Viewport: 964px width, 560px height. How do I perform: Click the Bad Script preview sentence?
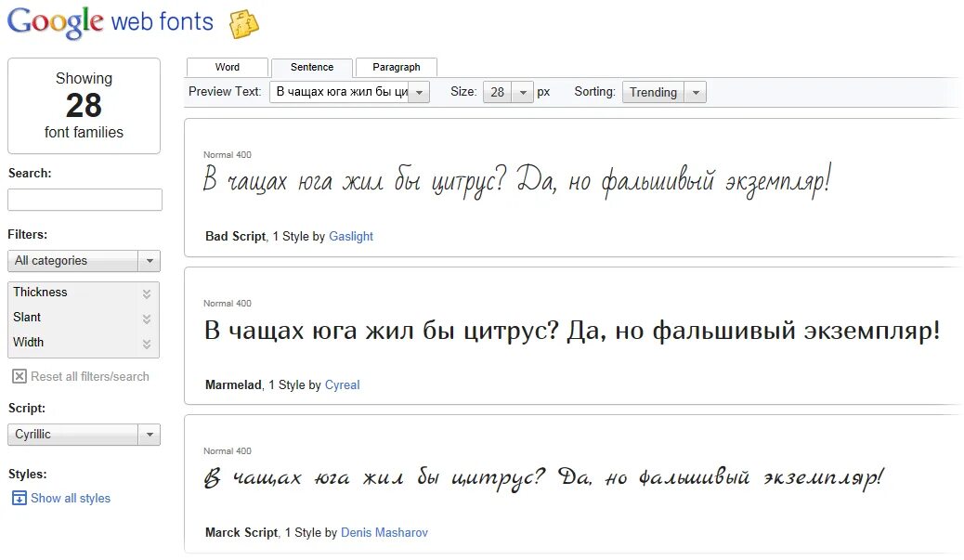point(517,181)
